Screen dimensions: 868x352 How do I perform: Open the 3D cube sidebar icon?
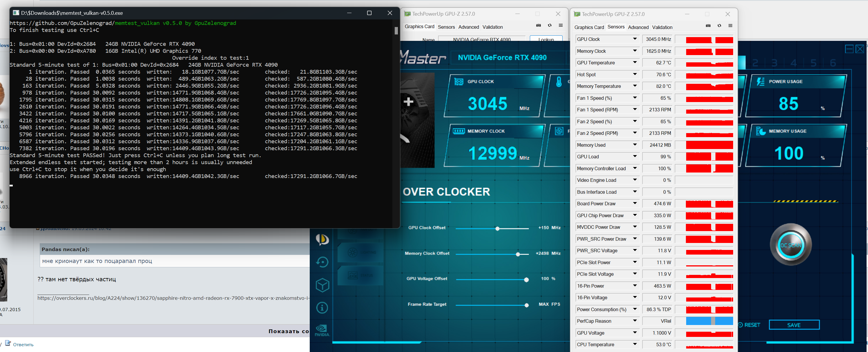322,285
